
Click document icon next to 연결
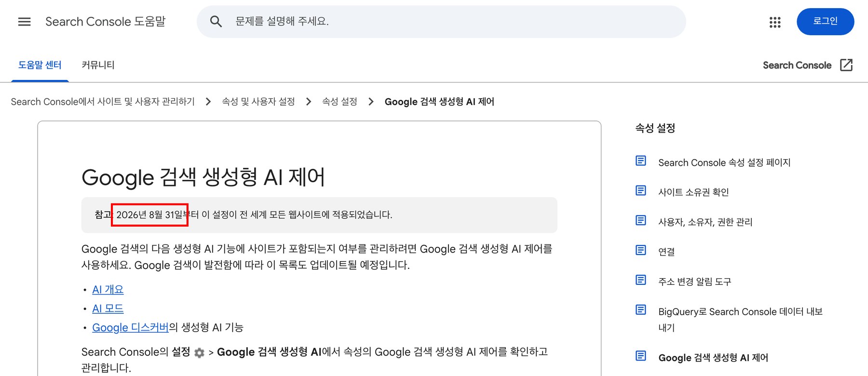click(641, 250)
